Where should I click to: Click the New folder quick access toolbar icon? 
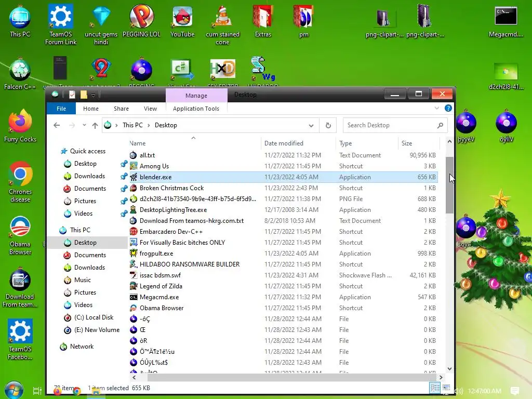(84, 95)
